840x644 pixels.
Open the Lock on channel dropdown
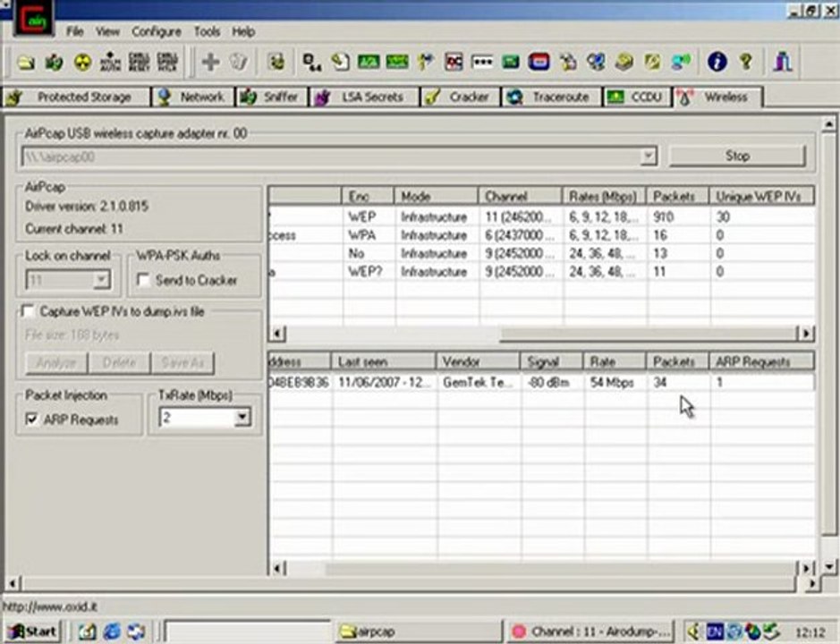(100, 280)
